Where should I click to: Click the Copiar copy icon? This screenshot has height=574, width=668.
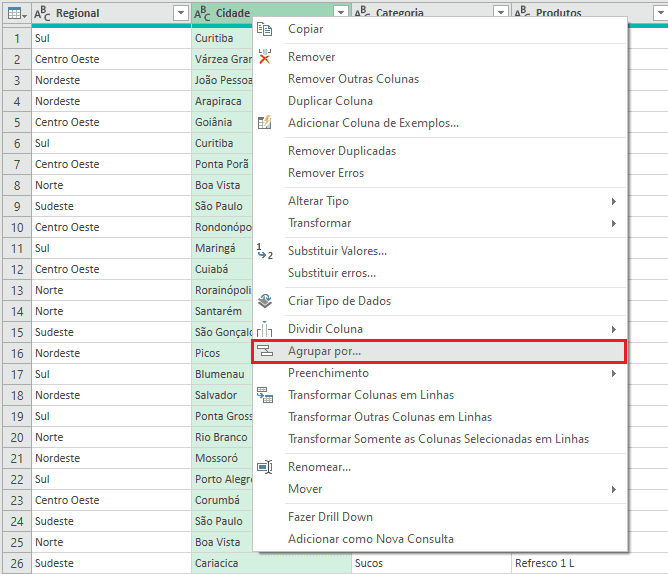tap(265, 29)
